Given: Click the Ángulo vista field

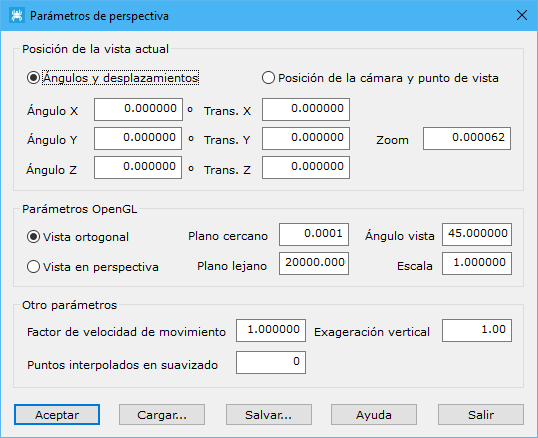Looking at the screenshot, I should point(477,234).
